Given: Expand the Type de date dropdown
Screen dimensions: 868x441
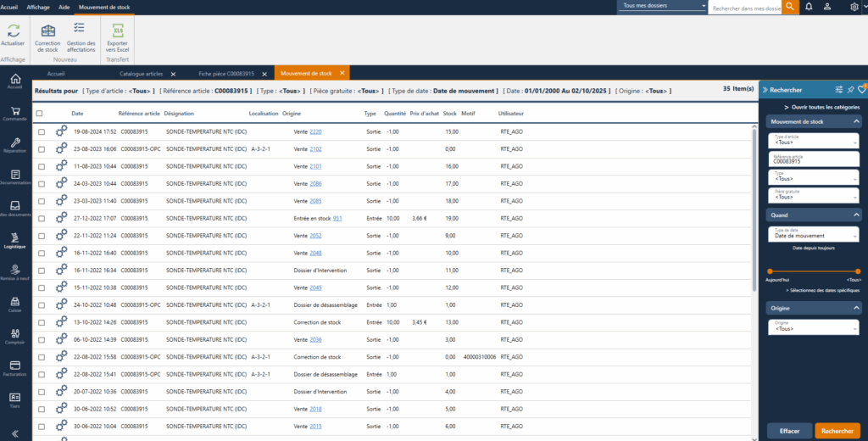Looking at the screenshot, I should 813,234.
